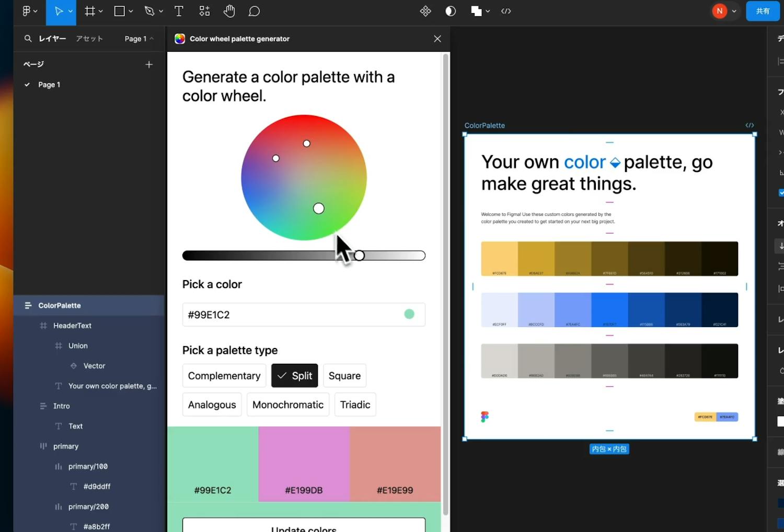
Task: Toggle Dev Mode code icon
Action: click(505, 11)
